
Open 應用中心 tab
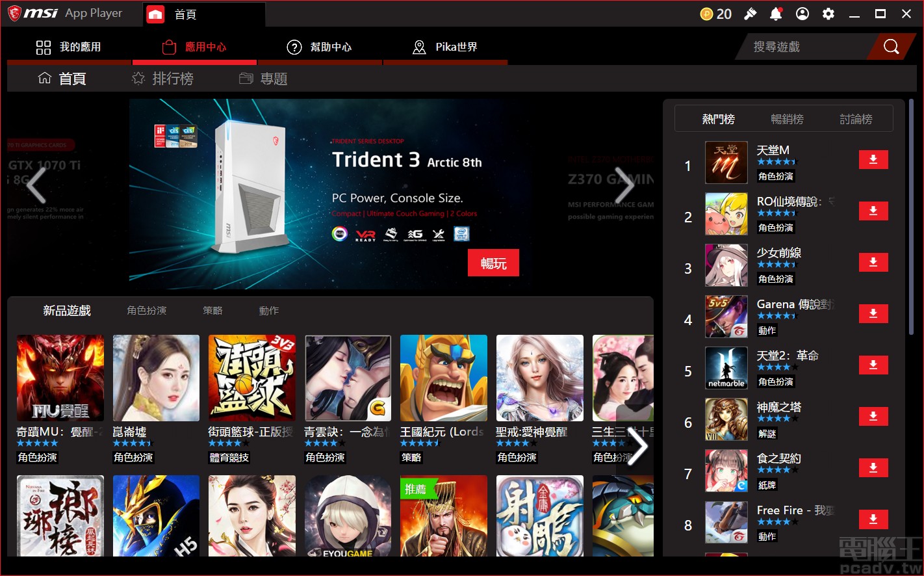pyautogui.click(x=194, y=47)
